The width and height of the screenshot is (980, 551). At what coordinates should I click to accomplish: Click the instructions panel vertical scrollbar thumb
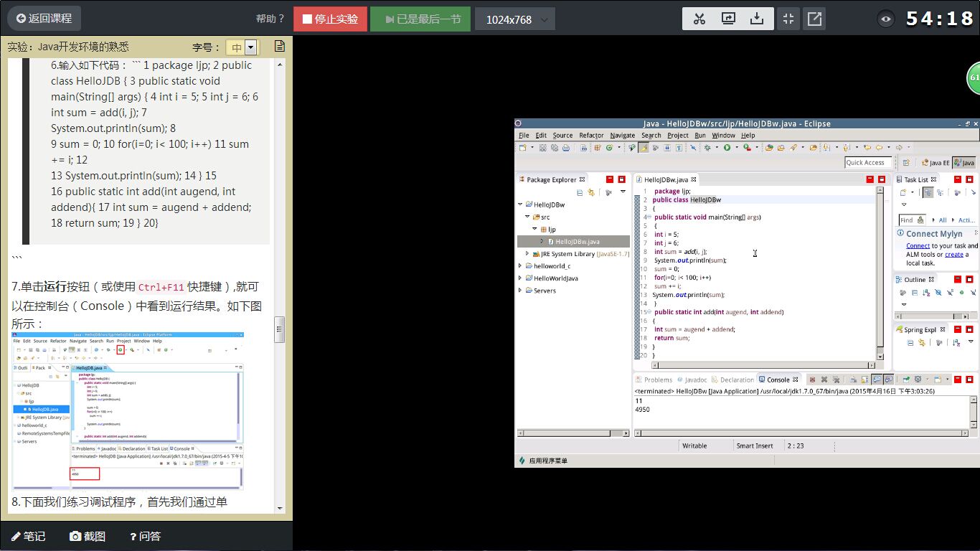(280, 329)
